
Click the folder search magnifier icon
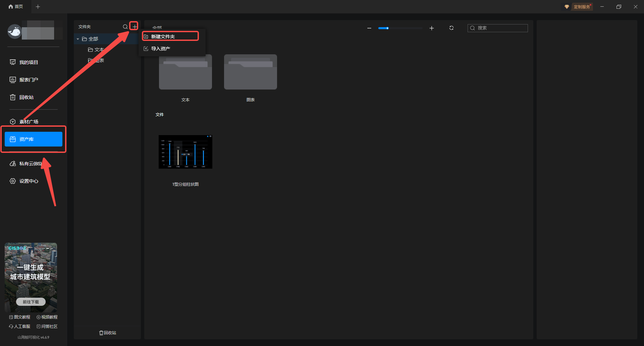click(x=125, y=27)
